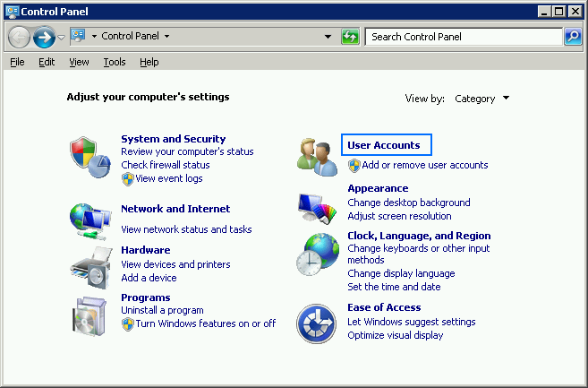Screen dimensions: 588x388
Task: Click Change display language link
Action: pyautogui.click(x=401, y=273)
